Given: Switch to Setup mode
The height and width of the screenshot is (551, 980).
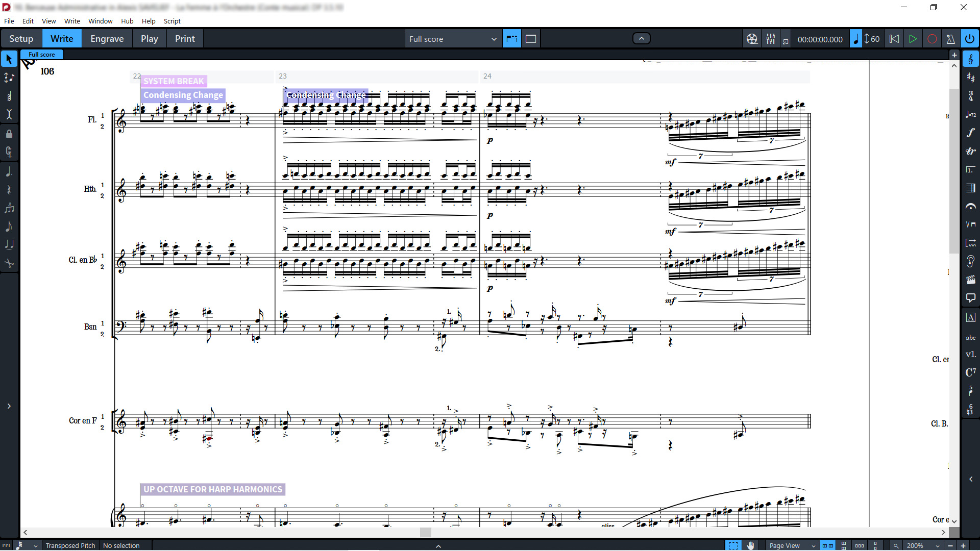Looking at the screenshot, I should point(21,39).
